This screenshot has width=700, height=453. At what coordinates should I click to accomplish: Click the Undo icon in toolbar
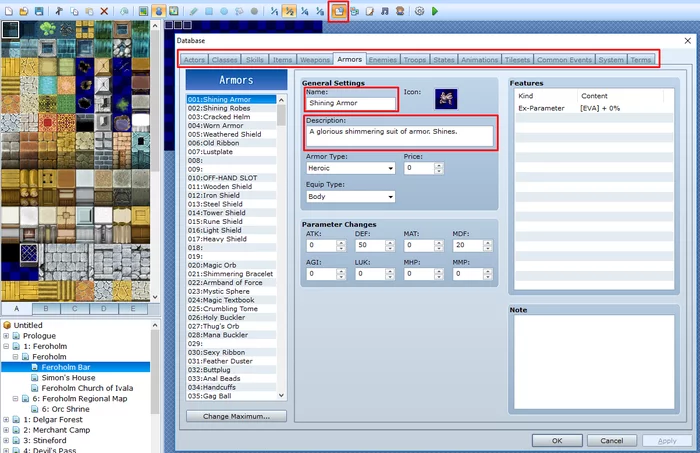(124, 11)
